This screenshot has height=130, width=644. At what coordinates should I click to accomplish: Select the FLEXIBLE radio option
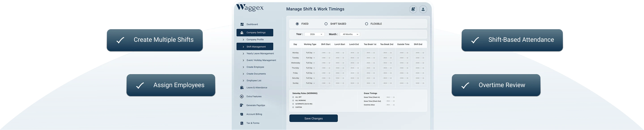[x=366, y=24]
